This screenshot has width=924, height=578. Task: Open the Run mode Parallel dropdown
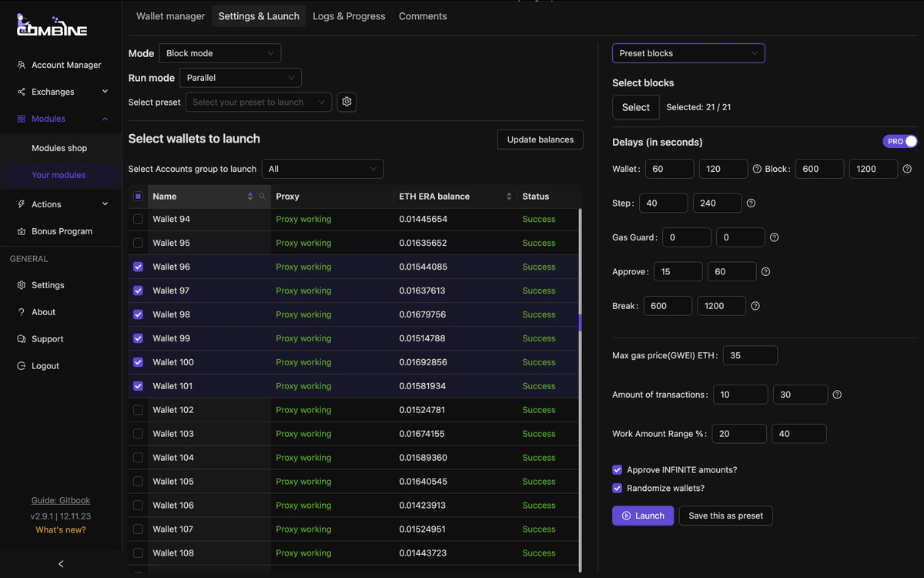click(x=239, y=77)
